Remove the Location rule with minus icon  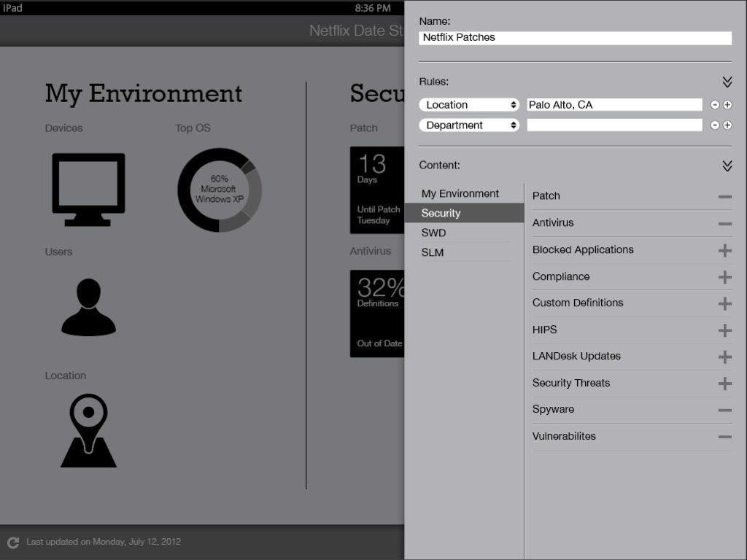point(715,105)
